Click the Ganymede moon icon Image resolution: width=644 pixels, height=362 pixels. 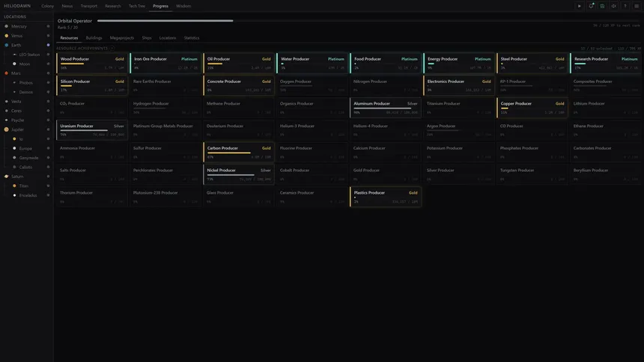(x=14, y=158)
